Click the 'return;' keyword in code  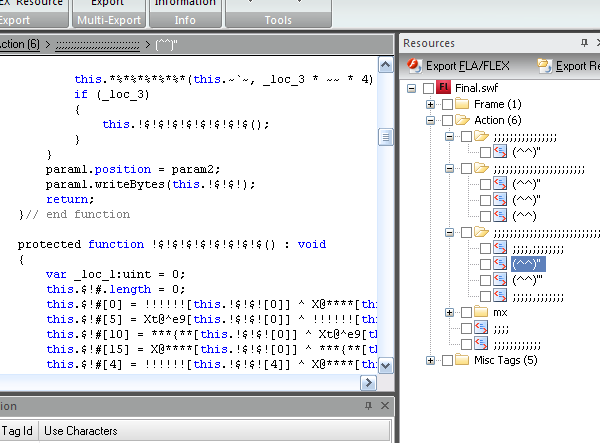coord(70,199)
